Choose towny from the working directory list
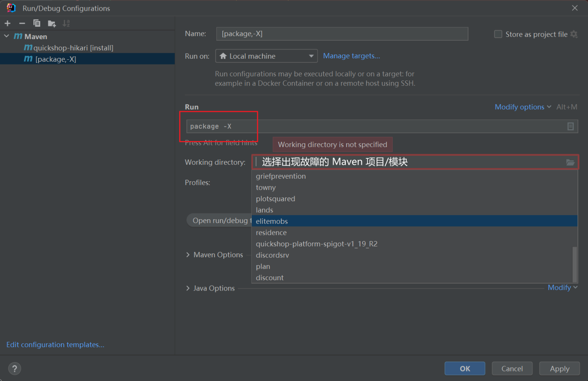 (266, 187)
